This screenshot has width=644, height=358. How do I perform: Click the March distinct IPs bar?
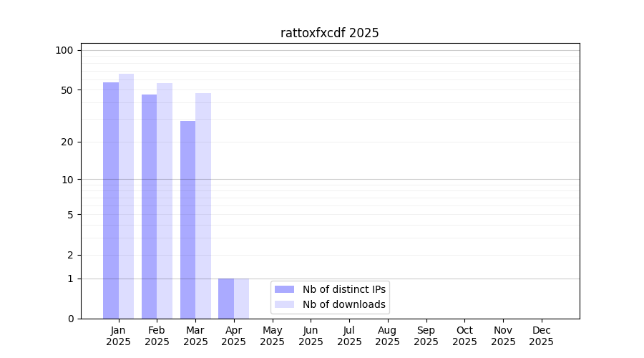tap(187, 220)
